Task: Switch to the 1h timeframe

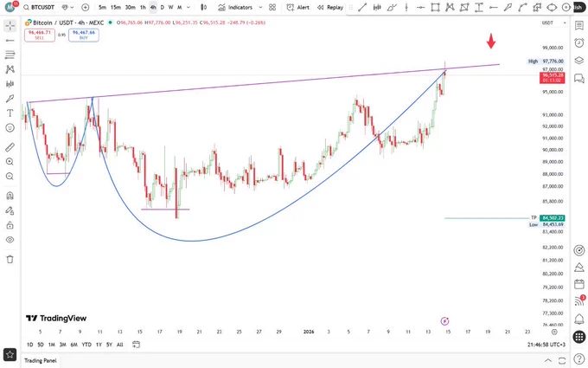Action: coord(143,7)
